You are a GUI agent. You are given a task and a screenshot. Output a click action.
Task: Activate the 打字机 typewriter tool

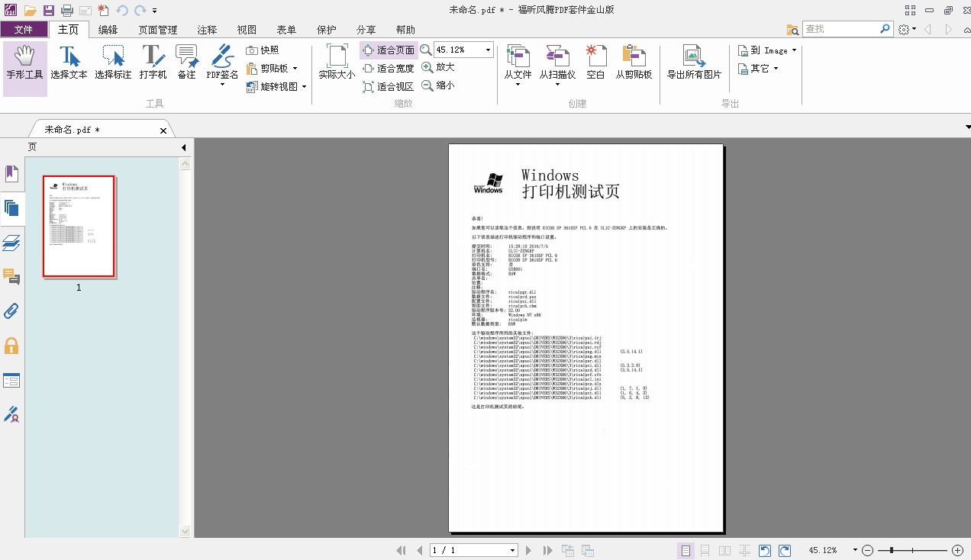point(153,63)
